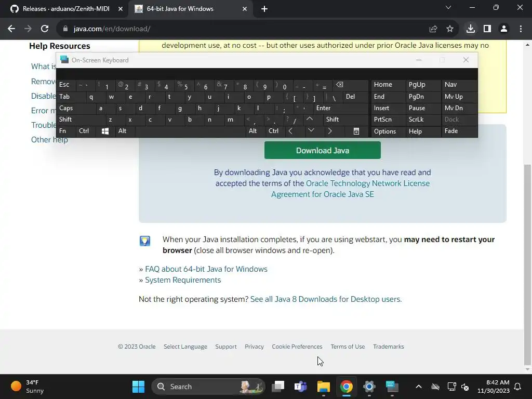Click the Chrome icon in the taskbar
The width and height of the screenshot is (532, 399).
[347, 387]
